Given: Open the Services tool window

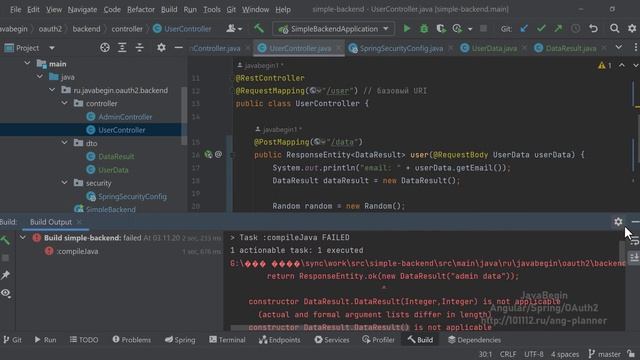Looking at the screenshot, I should pyautogui.click(x=332, y=340).
